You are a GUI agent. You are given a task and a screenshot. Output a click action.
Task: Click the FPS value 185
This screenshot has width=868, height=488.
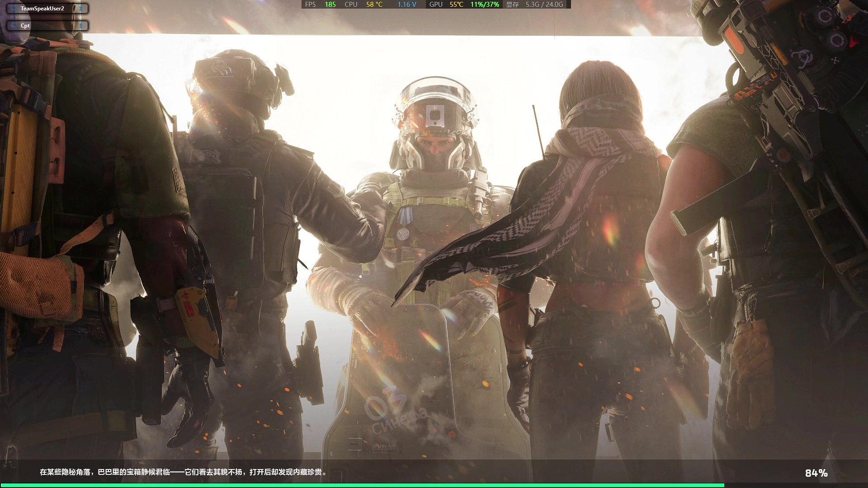pyautogui.click(x=330, y=5)
